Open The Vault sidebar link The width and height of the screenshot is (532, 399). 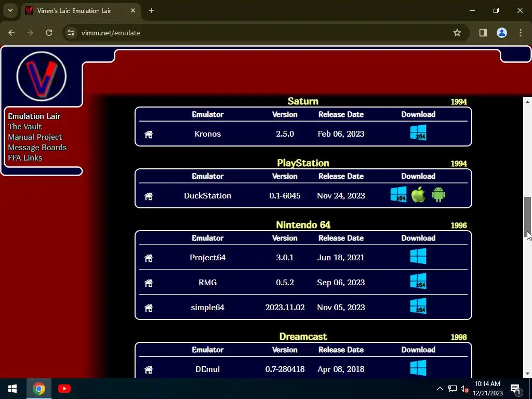tap(25, 127)
